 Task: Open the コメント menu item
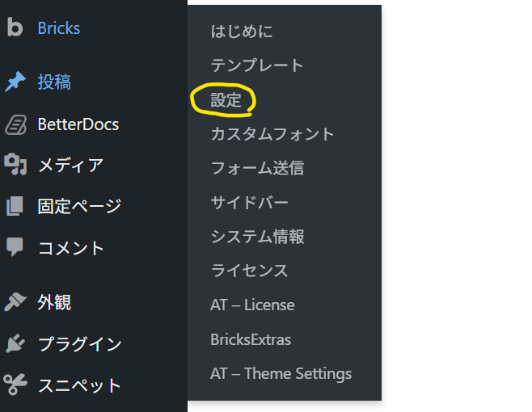point(70,248)
